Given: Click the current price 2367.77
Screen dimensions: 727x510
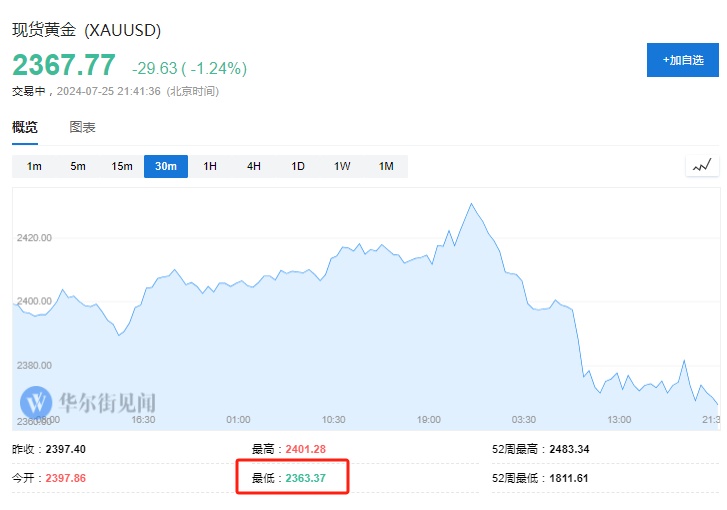Looking at the screenshot, I should pos(64,66).
